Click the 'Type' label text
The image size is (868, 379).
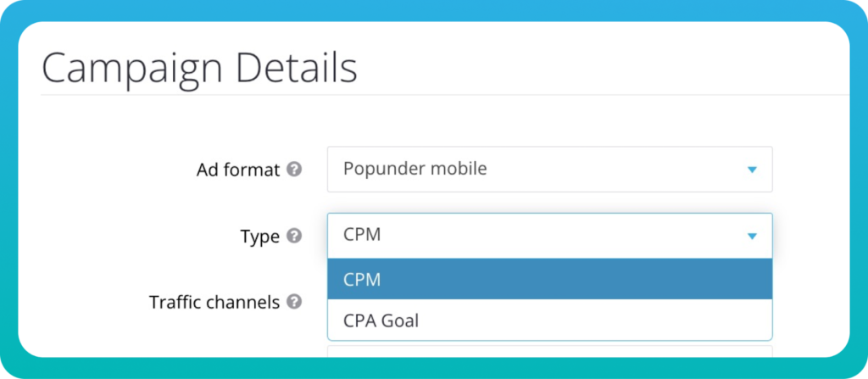pyautogui.click(x=259, y=237)
